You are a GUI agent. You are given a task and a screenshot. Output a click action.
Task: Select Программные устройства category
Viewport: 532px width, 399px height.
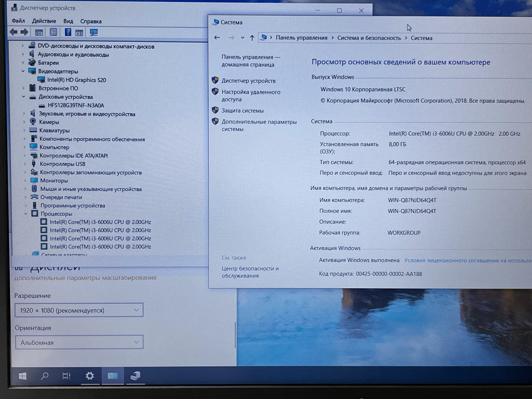tap(73, 205)
